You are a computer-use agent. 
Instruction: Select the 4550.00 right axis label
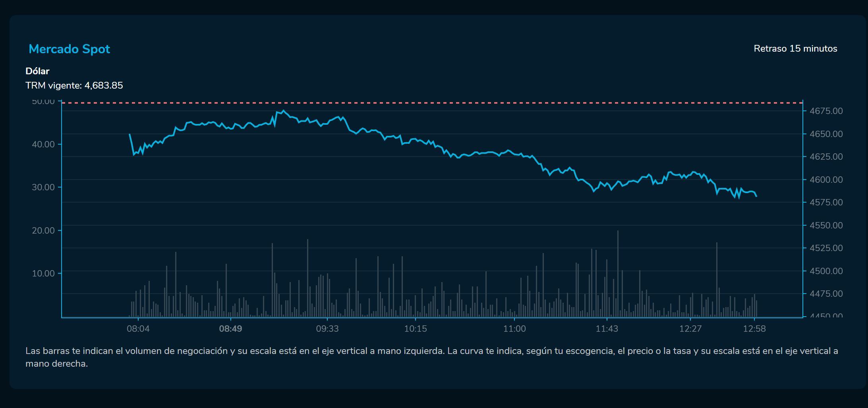[x=826, y=226]
